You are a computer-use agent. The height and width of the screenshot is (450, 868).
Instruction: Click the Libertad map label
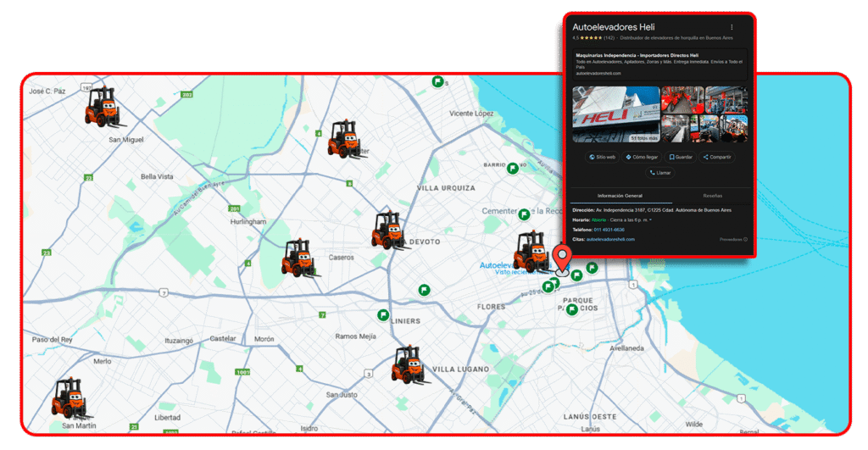tap(167, 417)
